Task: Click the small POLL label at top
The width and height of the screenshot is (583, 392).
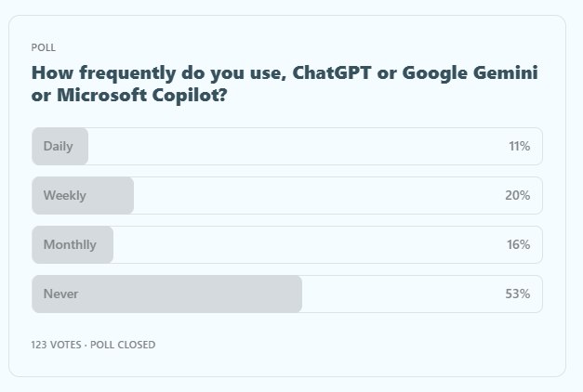Action: 44,47
